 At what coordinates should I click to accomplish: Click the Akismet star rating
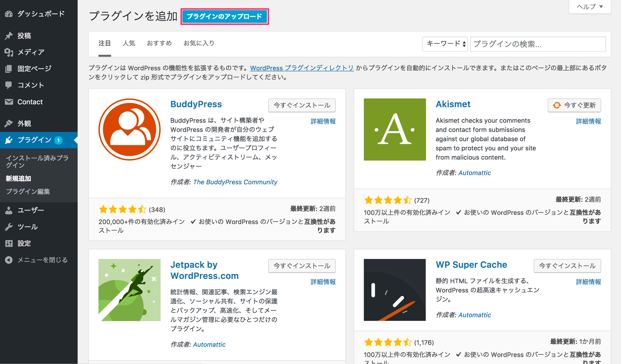388,200
